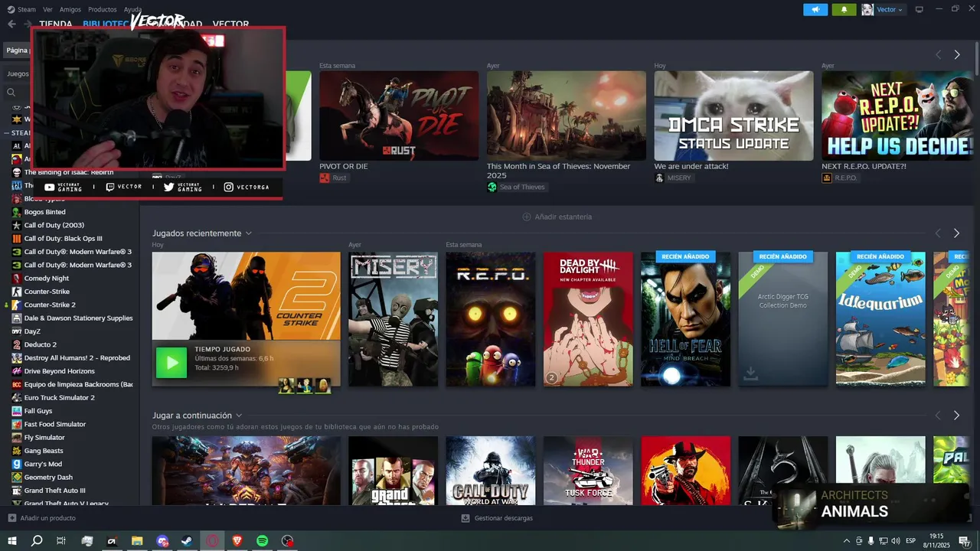The image size is (980, 551).
Task: Open the DMCA STRIKE status update thumbnail
Action: (733, 116)
